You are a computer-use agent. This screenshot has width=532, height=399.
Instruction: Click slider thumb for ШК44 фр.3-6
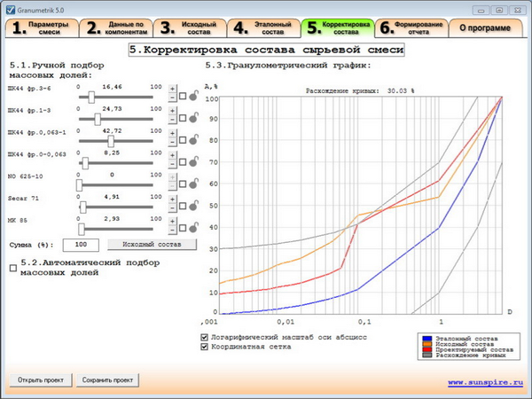pyautogui.click(x=91, y=97)
